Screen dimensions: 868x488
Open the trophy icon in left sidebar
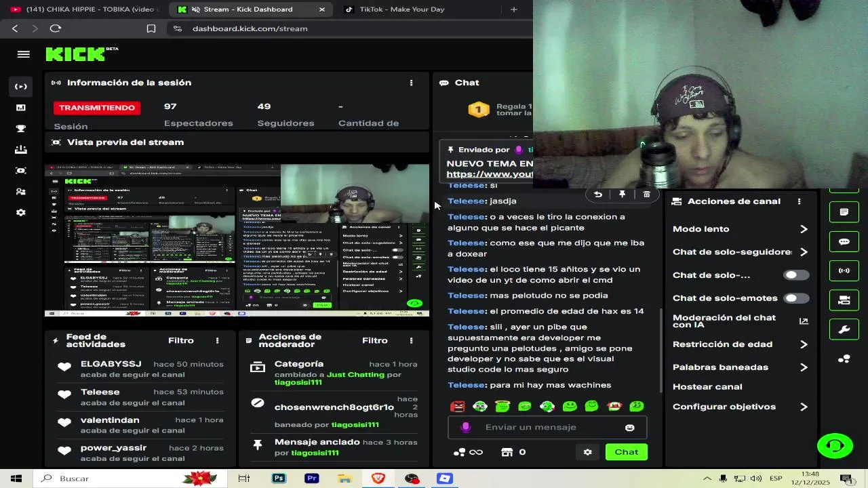point(21,129)
